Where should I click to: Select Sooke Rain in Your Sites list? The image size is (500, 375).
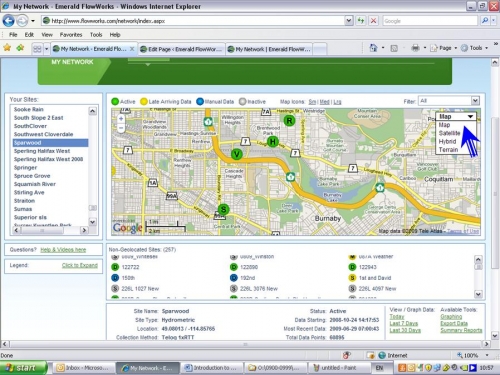click(x=29, y=109)
